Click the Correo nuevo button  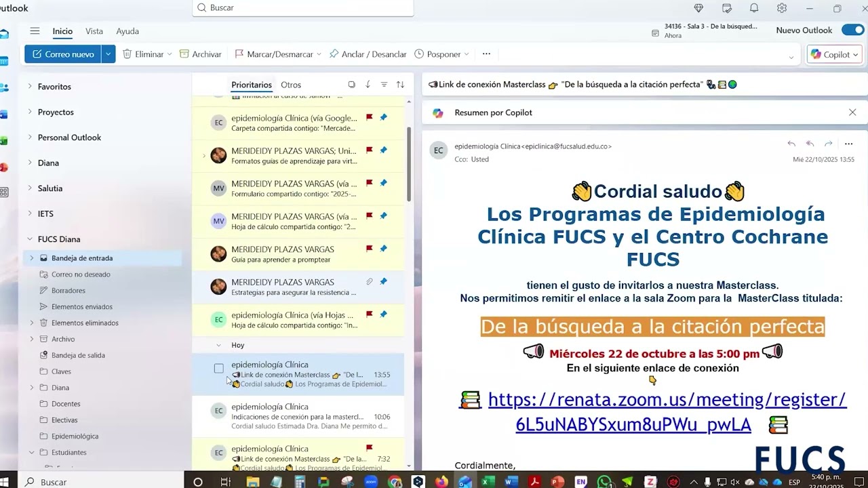pyautogui.click(x=63, y=54)
